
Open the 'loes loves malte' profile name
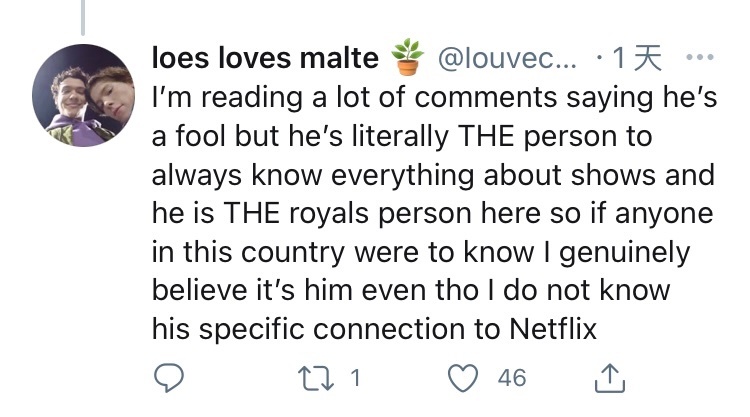[265, 58]
